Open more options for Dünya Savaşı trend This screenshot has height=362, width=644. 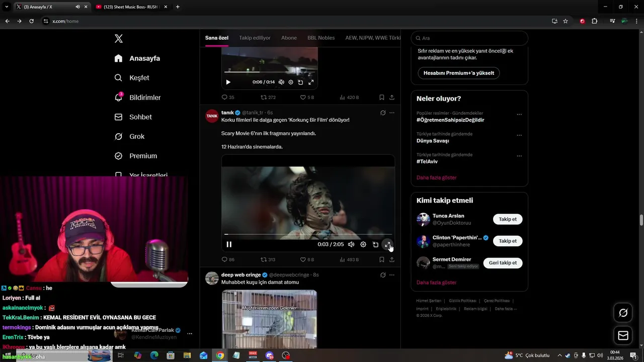click(x=519, y=135)
